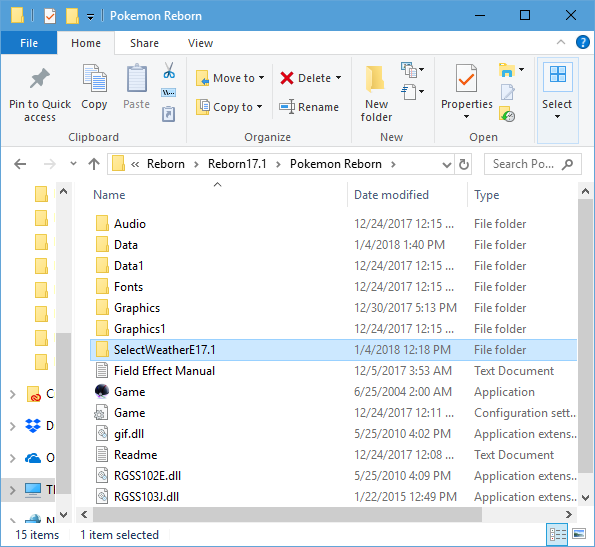This screenshot has width=595, height=547.
Task: Navigate back with the left arrow
Action: point(20,164)
